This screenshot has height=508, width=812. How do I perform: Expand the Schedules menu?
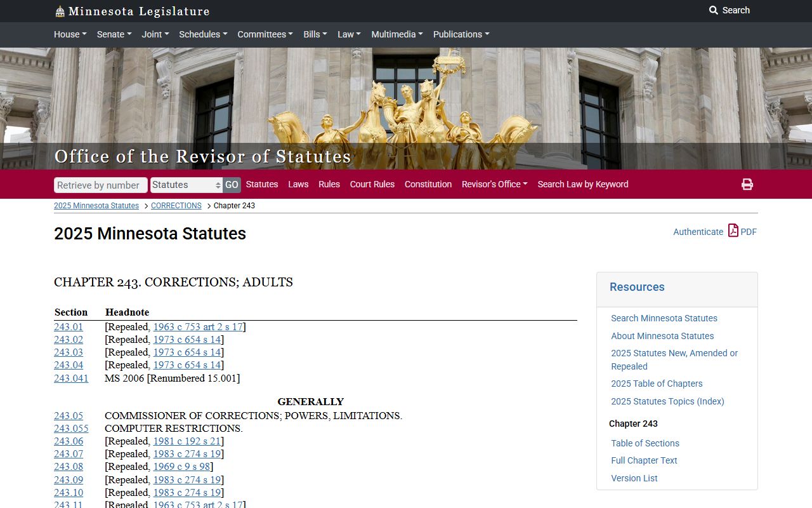point(203,34)
